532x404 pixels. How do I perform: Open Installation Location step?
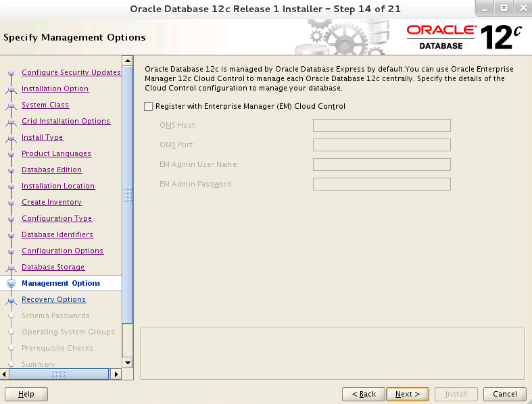click(58, 186)
